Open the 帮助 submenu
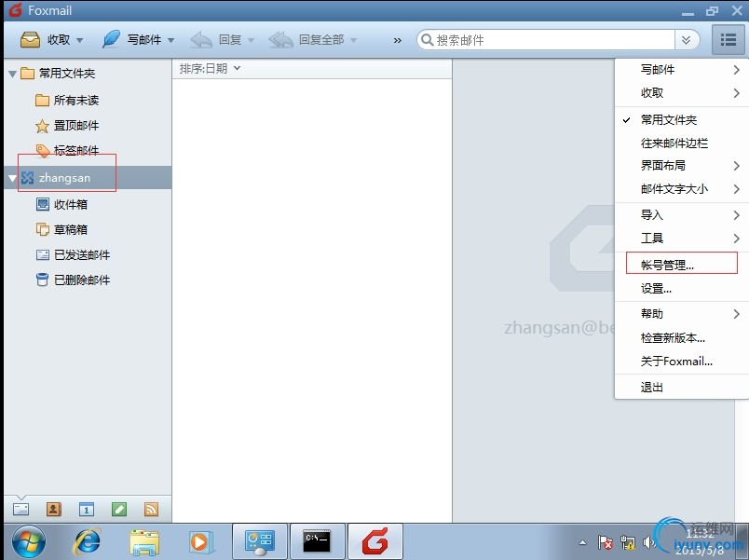The height and width of the screenshot is (560, 749). coord(682,314)
